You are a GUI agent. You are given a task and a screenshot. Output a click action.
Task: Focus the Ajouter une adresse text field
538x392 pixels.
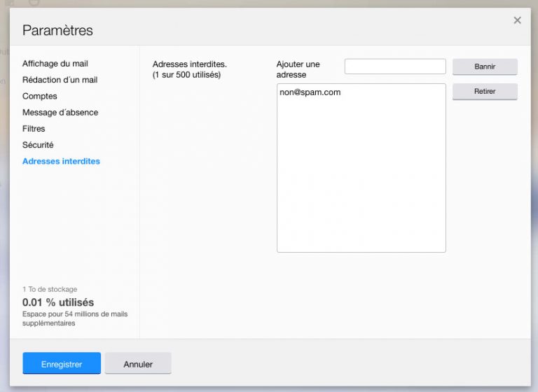[395, 66]
